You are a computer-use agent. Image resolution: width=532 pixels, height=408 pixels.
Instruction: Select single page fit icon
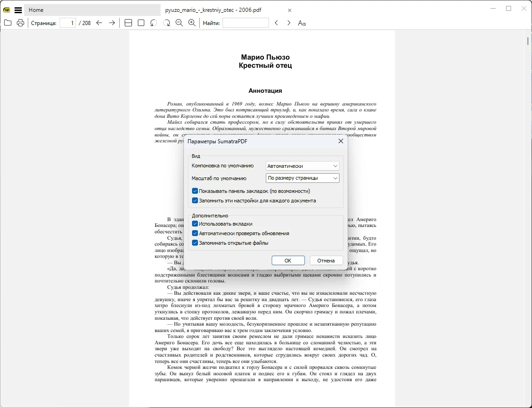pyautogui.click(x=141, y=23)
